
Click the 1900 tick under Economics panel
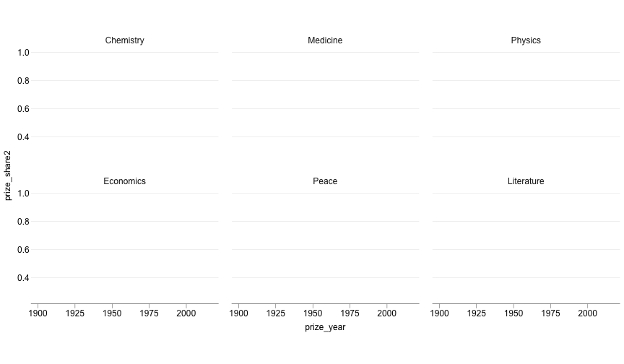tap(38, 313)
